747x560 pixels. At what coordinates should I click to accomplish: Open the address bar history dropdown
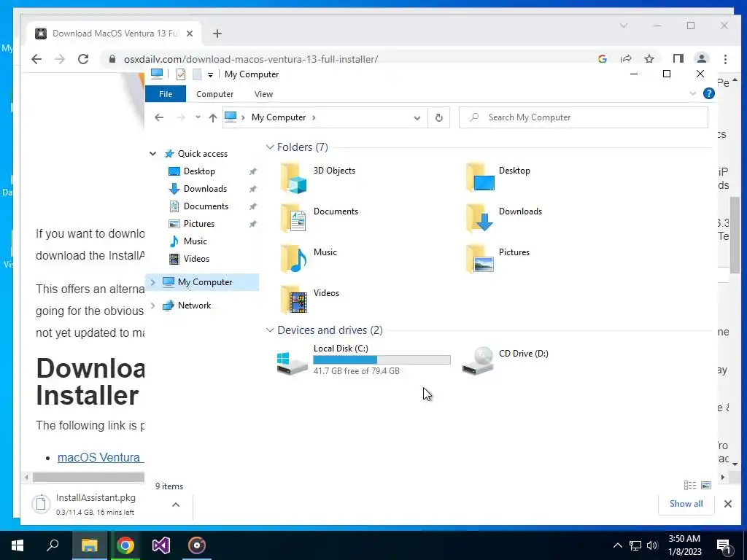click(x=417, y=118)
